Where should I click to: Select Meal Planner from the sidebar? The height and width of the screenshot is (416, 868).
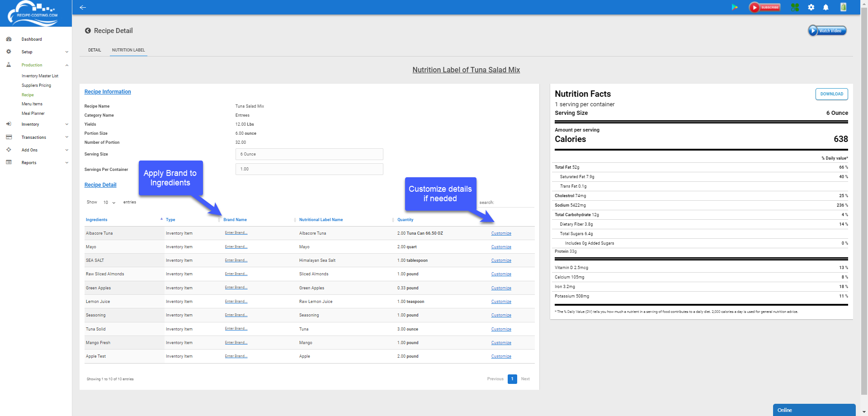pos(33,113)
